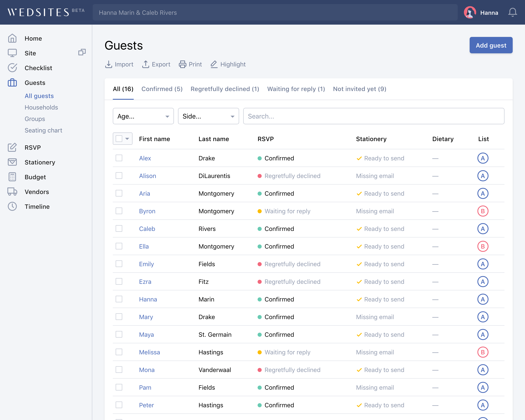
Task: Open notifications bell icon
Action: pos(512,13)
